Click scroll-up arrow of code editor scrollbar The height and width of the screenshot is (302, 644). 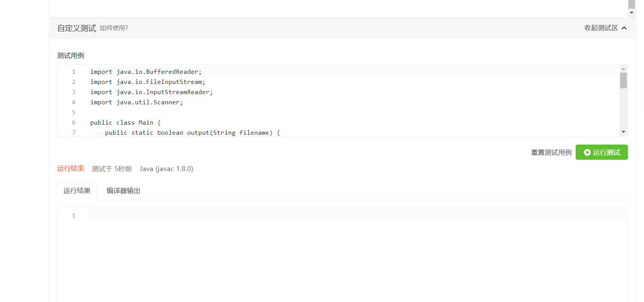click(624, 69)
